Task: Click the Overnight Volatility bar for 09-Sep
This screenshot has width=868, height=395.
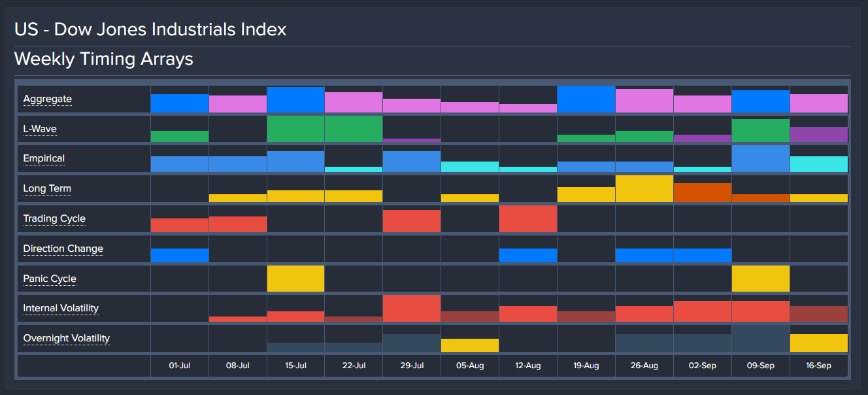Action: tap(761, 339)
